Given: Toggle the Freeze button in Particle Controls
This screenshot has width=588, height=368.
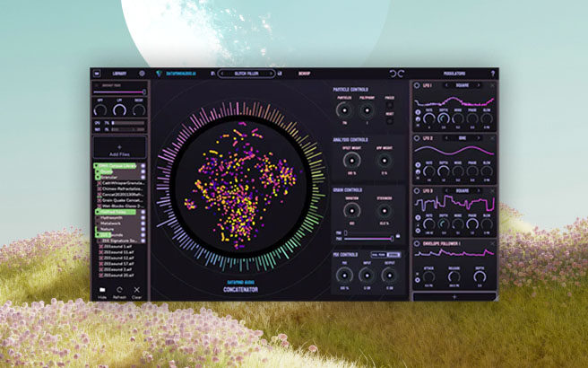Looking at the screenshot, I should point(390,105).
